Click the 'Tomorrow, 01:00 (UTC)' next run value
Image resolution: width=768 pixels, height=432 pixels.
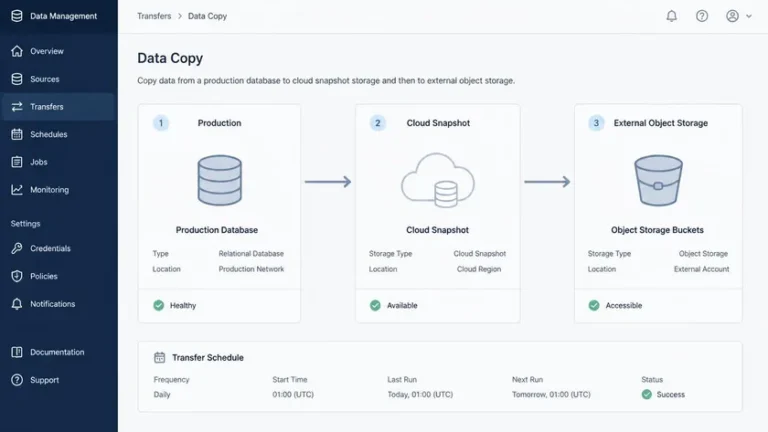click(552, 394)
